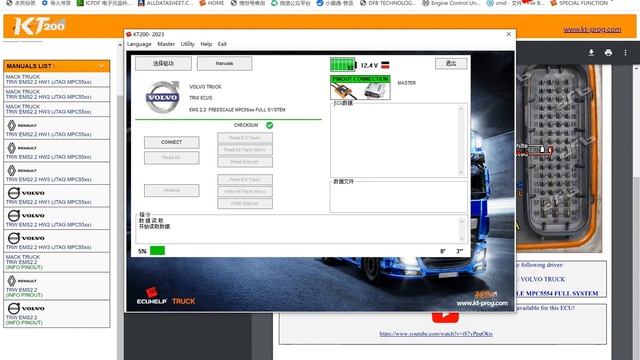
Task: Open the HOME bookmark
Action: point(211,3)
